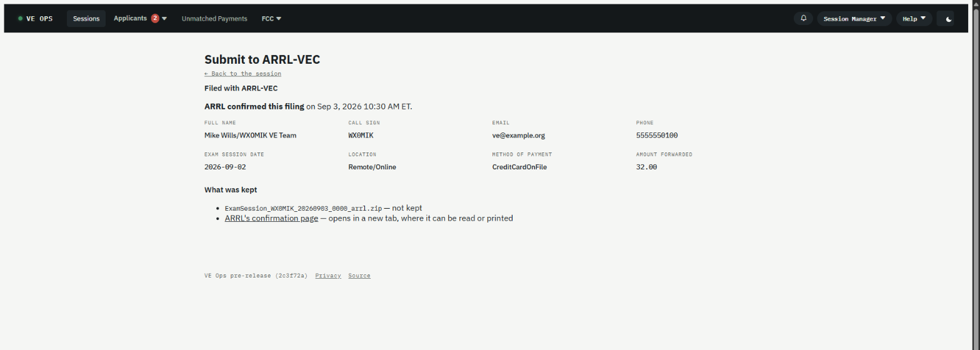Screen dimensions: 980x350
Task: Click the VE OPS logo
Action: pyautogui.click(x=36, y=19)
